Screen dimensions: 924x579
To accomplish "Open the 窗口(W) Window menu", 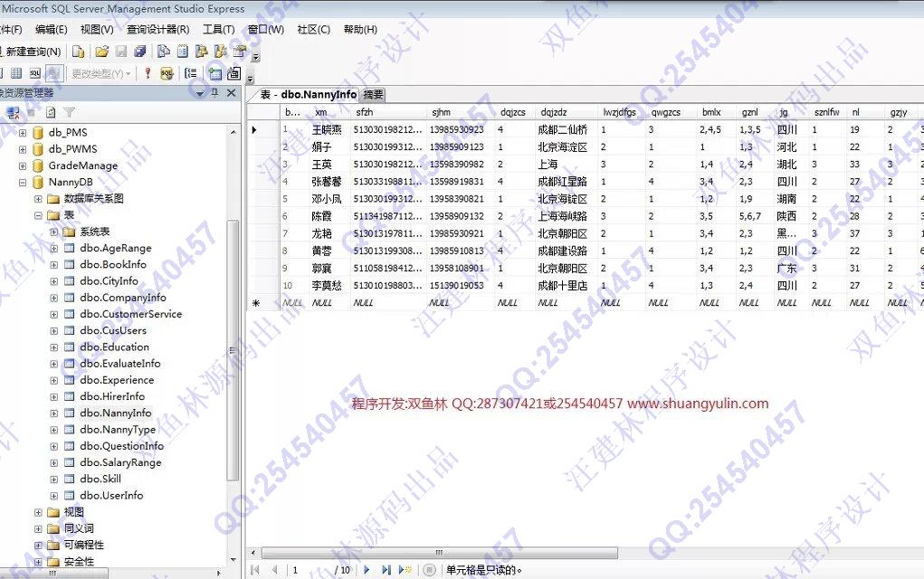I will 266,30.
